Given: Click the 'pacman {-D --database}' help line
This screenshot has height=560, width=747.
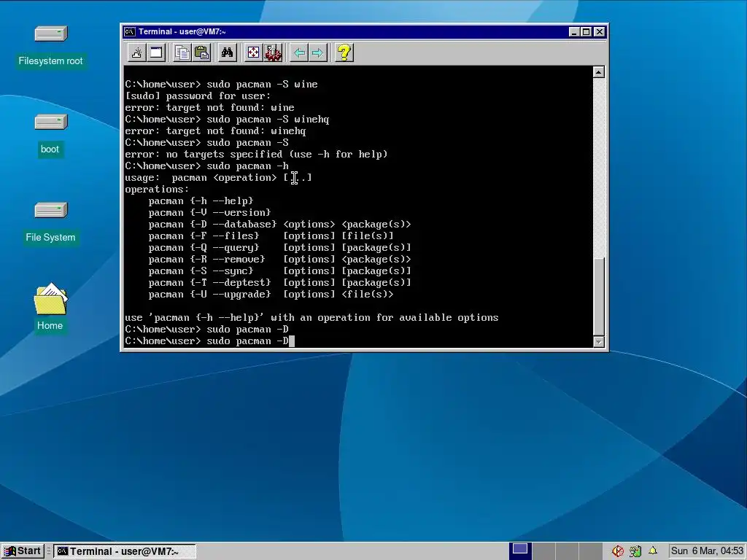Looking at the screenshot, I should point(279,225).
